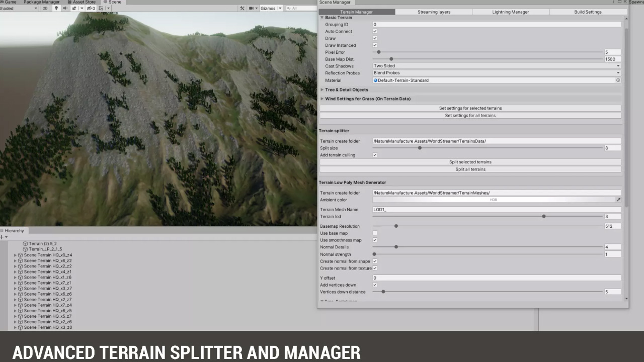Open Cast Shadows dropdown
Viewport: 644px width, 362px height.
497,66
